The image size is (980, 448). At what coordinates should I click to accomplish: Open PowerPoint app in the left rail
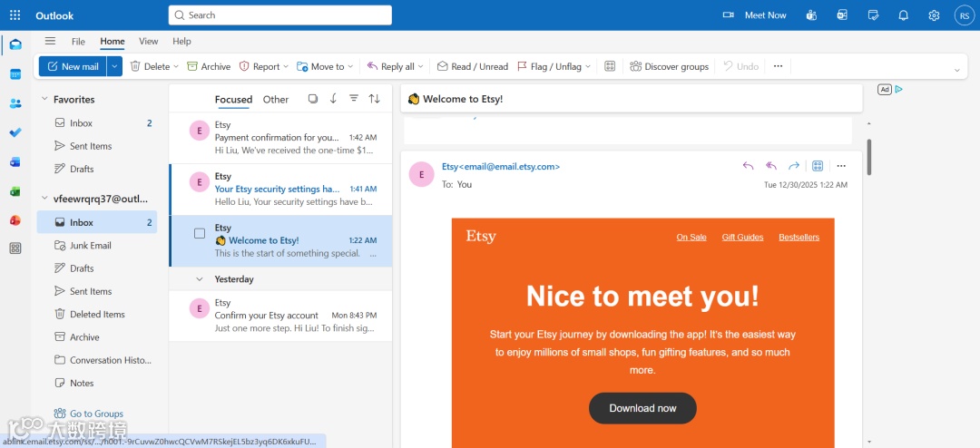point(15,220)
